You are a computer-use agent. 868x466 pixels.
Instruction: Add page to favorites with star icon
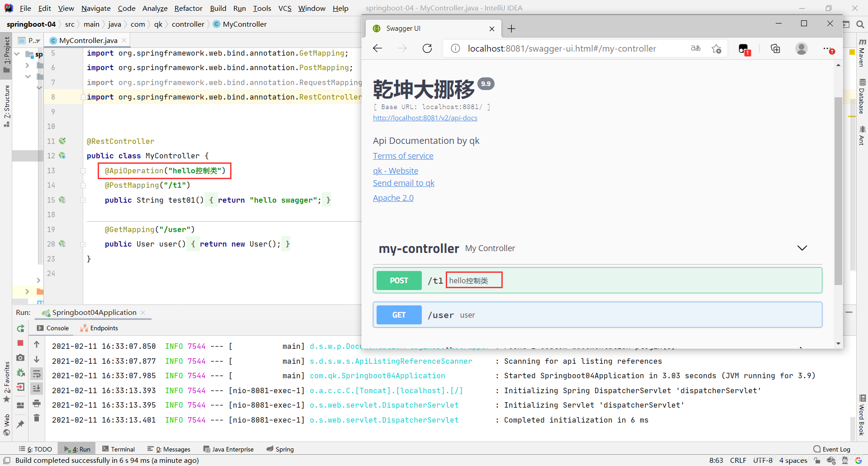click(x=717, y=48)
